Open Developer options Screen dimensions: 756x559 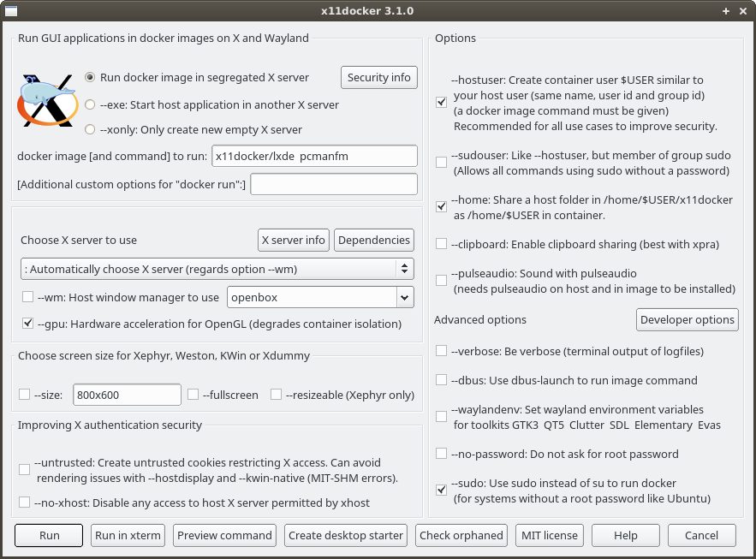pos(687,319)
